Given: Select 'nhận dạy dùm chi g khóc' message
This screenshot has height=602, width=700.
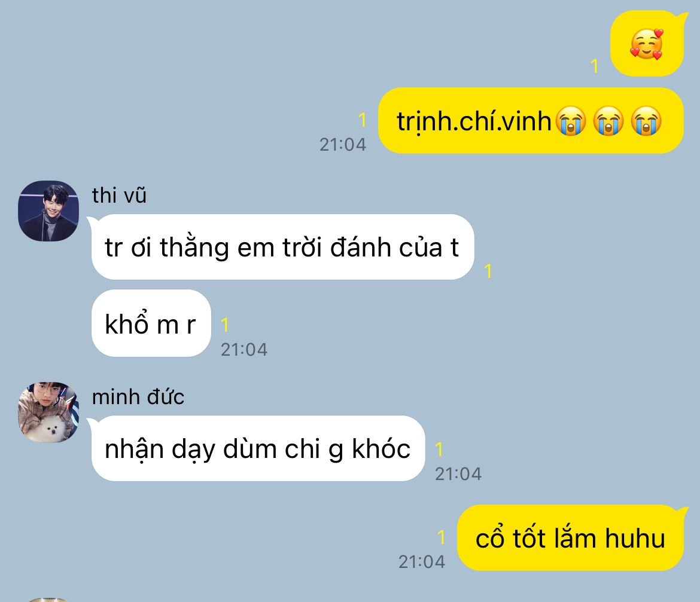Looking at the screenshot, I should pos(258,448).
